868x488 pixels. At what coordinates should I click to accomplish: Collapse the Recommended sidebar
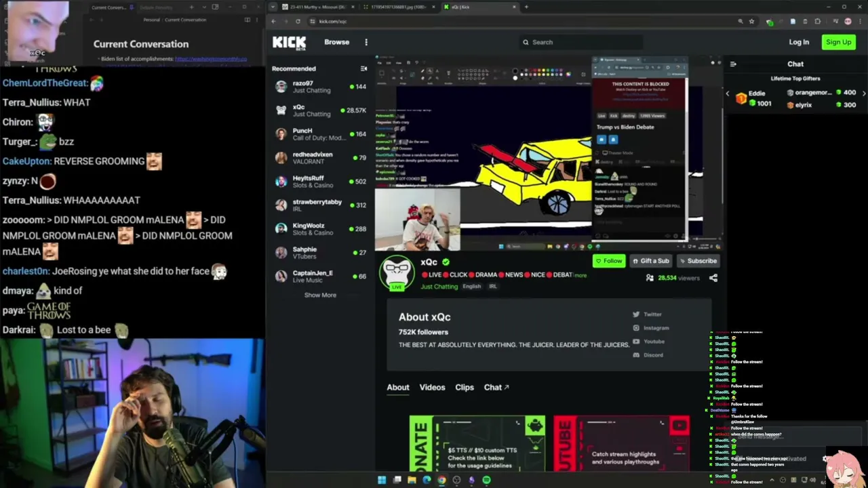click(x=363, y=68)
